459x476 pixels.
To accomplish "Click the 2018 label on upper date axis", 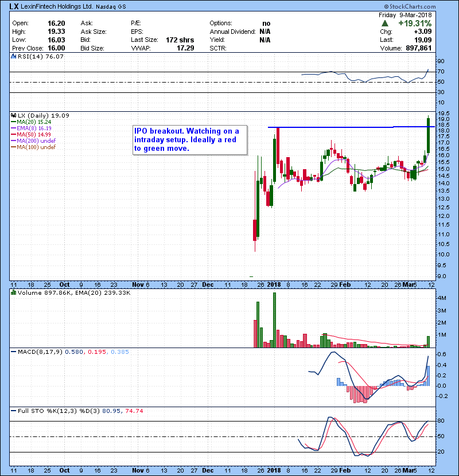I will [274, 285].
